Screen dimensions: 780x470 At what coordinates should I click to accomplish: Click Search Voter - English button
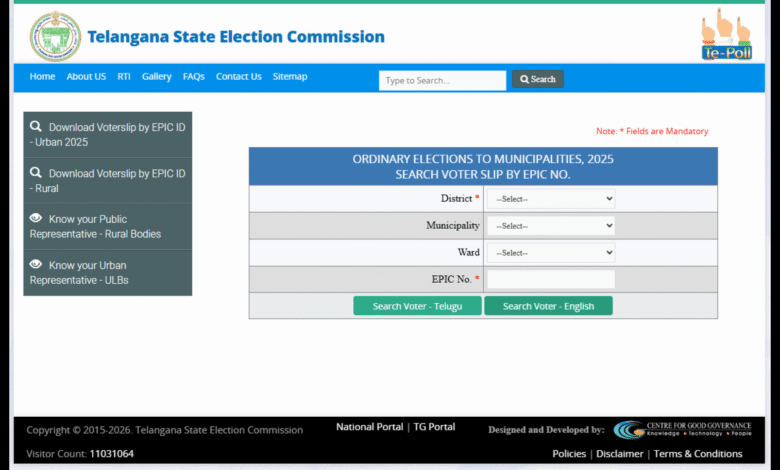click(548, 306)
